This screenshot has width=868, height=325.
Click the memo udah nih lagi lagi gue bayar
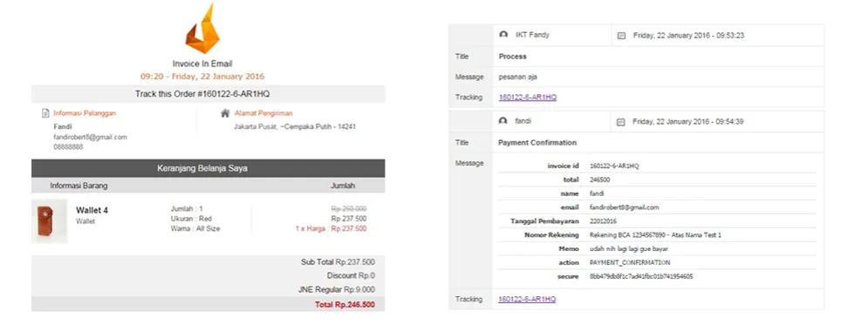pyautogui.click(x=630, y=248)
